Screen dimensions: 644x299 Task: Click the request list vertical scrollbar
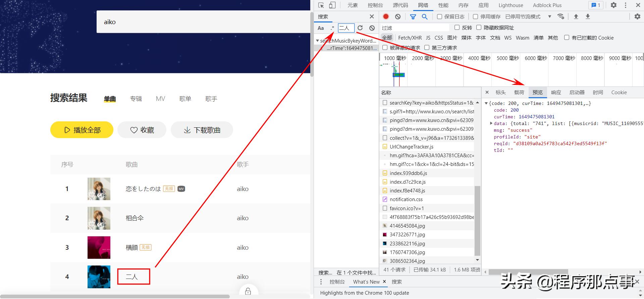477,221
